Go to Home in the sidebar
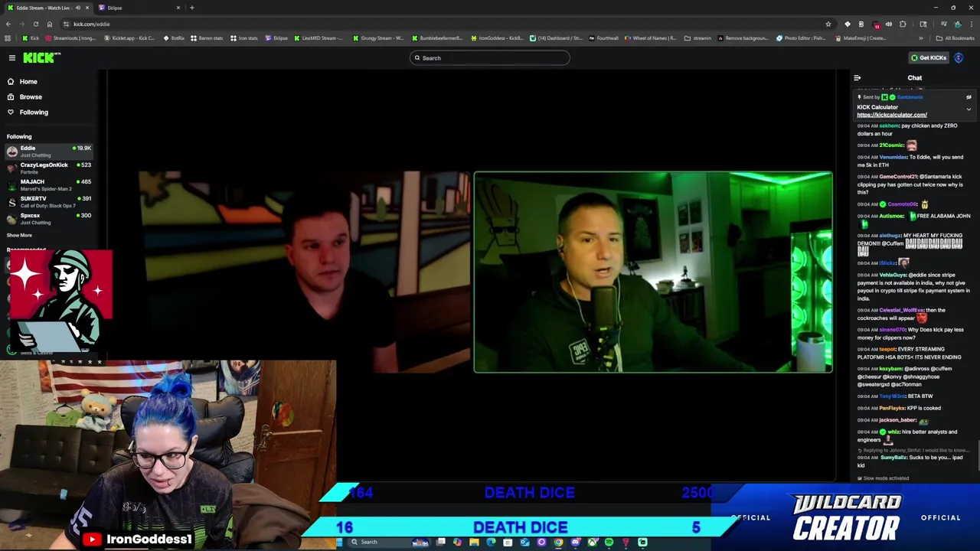The image size is (980, 551). pos(28,81)
